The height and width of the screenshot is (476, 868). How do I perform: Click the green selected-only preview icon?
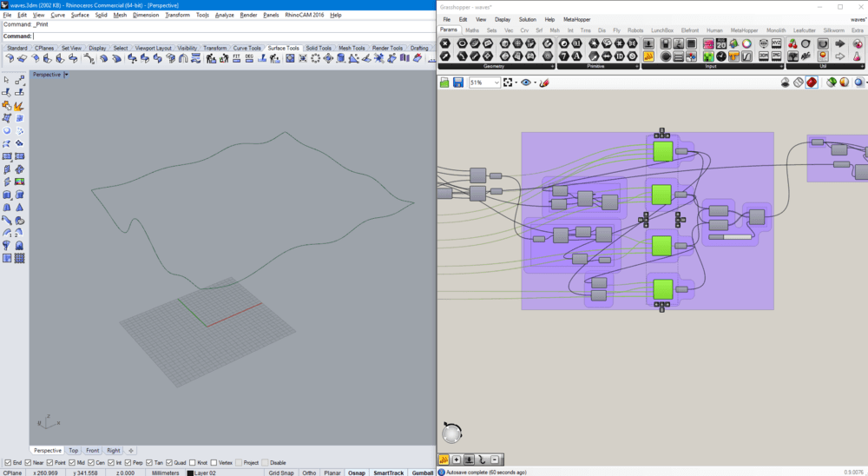[832, 83]
